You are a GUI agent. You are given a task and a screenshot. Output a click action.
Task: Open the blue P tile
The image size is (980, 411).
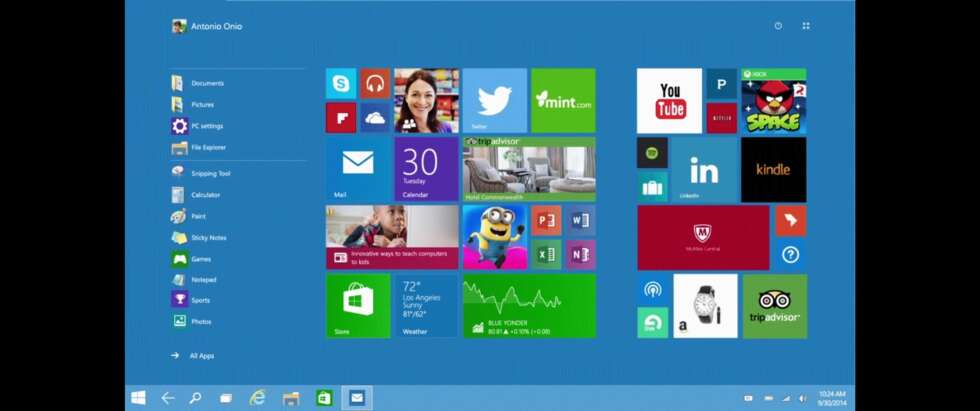click(722, 84)
